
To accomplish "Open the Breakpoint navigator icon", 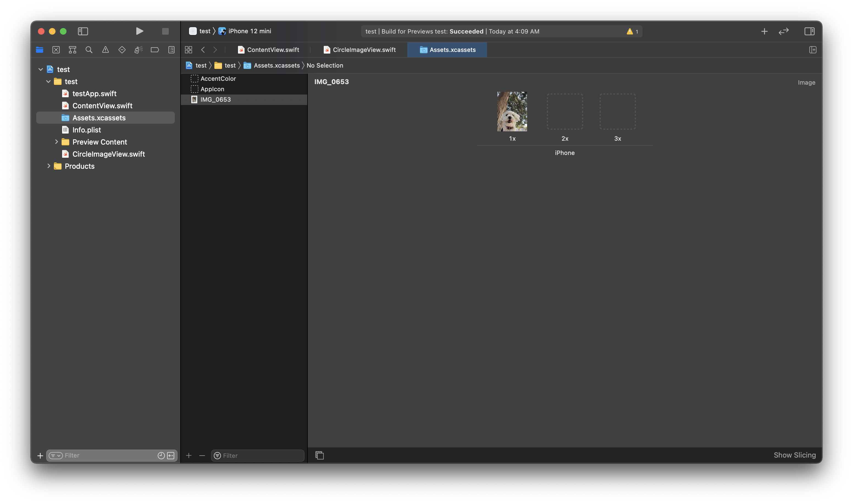I will click(x=155, y=50).
